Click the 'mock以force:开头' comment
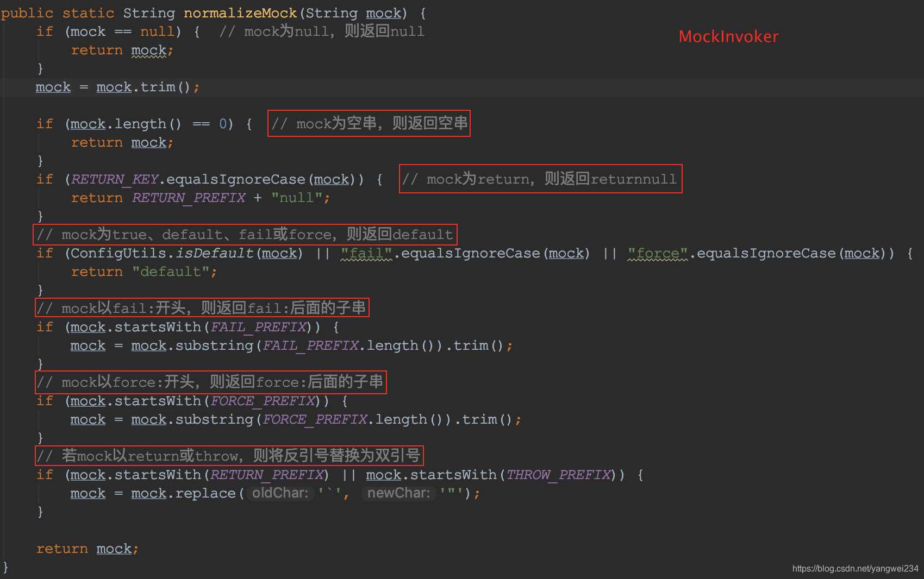Viewport: 924px width, 579px height. point(210,382)
